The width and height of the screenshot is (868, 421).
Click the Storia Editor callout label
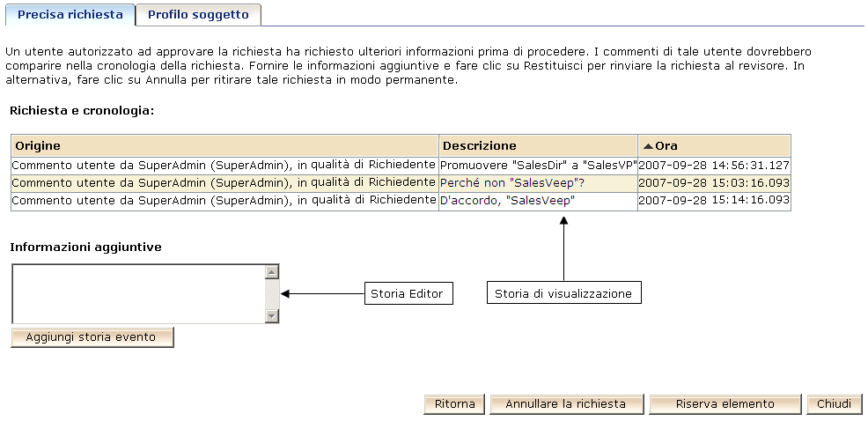click(408, 293)
